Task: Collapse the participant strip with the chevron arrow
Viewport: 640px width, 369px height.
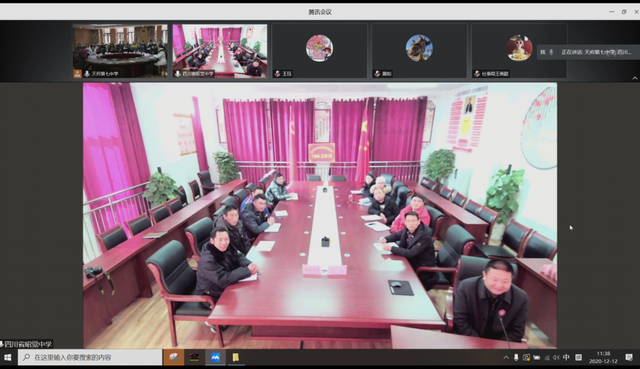Action: click(635, 78)
